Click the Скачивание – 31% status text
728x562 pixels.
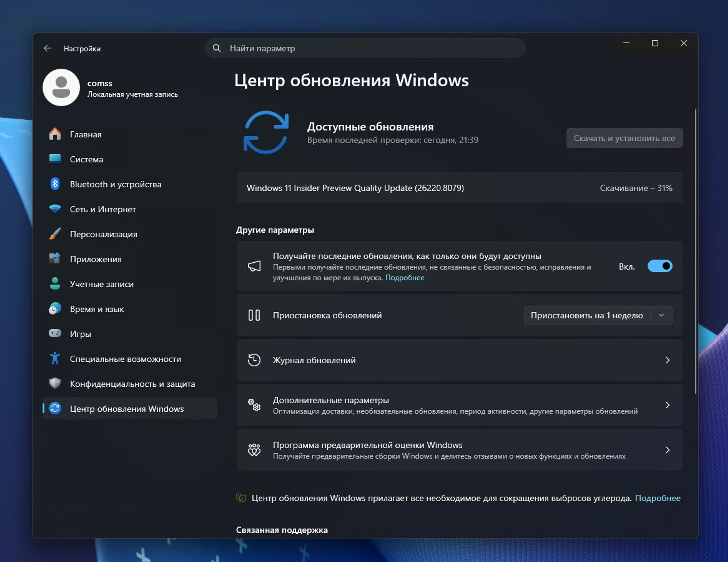tap(636, 188)
